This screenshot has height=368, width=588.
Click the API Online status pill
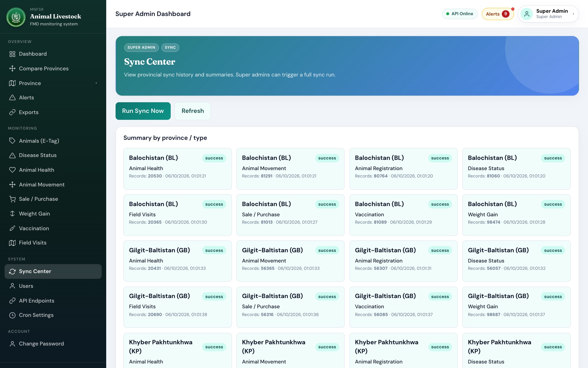460,14
